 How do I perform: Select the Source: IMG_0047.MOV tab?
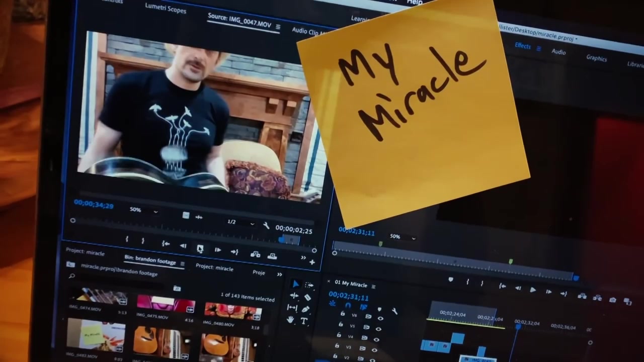239,21
